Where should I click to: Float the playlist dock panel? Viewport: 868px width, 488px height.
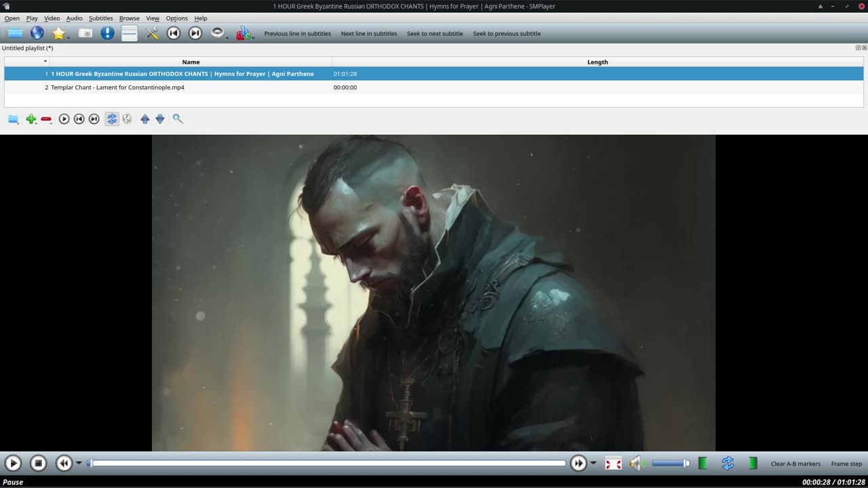[858, 48]
